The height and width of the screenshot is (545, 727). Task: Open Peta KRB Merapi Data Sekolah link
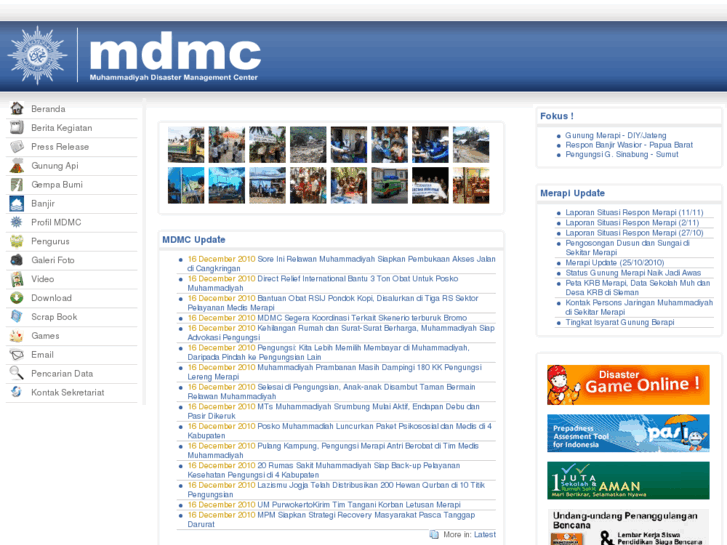(638, 288)
